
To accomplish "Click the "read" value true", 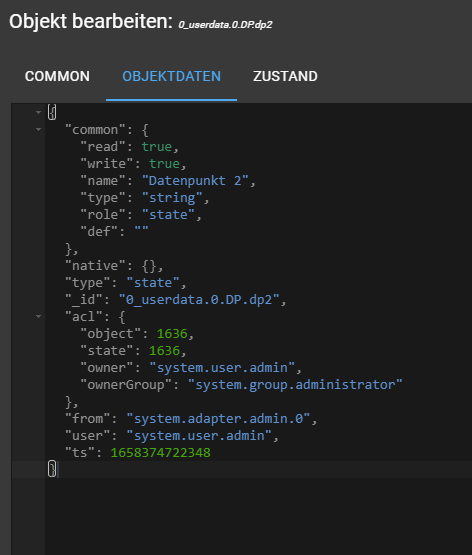I will pos(157,147).
